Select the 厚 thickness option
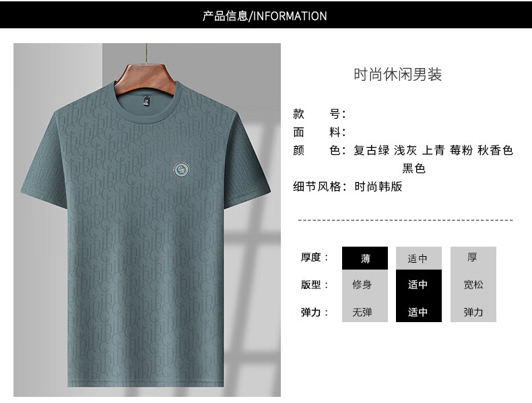The image size is (532, 403). click(473, 258)
